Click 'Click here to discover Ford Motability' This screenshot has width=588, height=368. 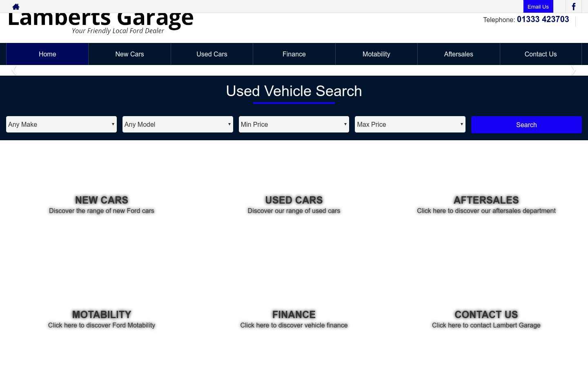(x=102, y=325)
